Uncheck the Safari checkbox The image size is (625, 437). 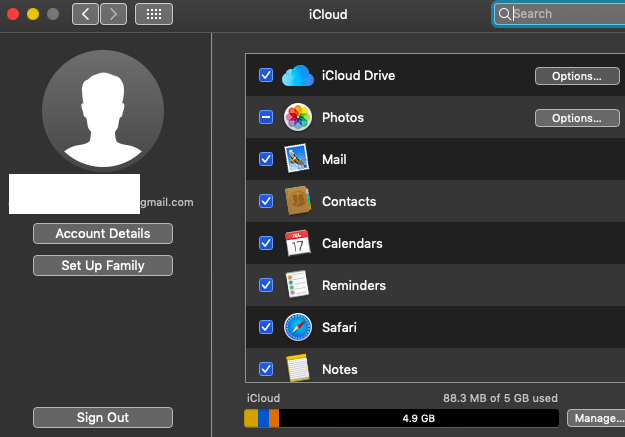[x=266, y=327]
